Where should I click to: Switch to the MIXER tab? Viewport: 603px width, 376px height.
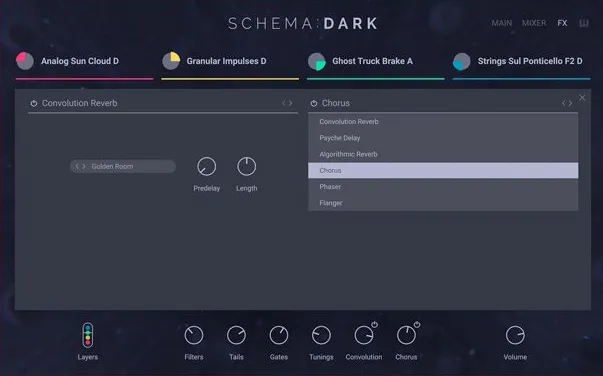click(x=534, y=23)
